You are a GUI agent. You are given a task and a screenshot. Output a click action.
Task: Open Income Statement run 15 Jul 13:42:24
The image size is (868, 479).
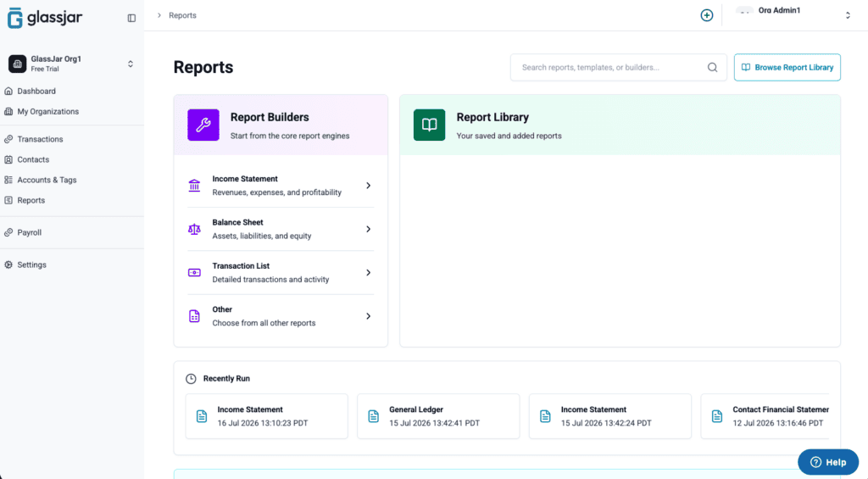tap(610, 416)
